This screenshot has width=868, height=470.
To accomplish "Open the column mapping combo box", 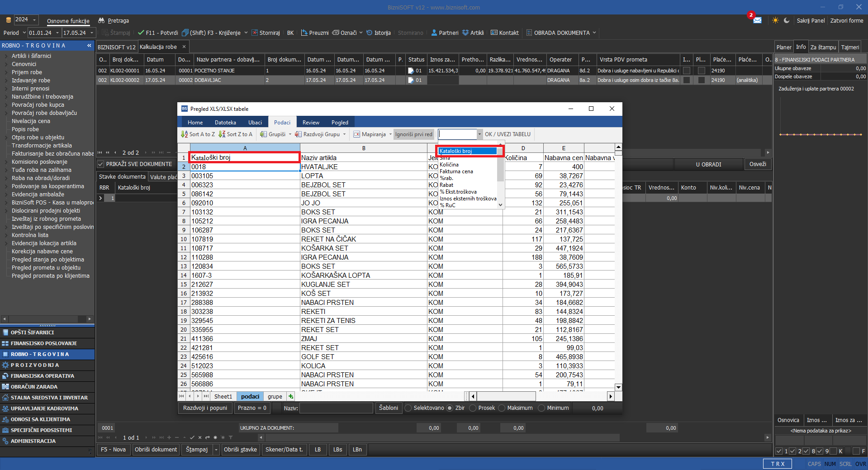I will pyautogui.click(x=479, y=134).
